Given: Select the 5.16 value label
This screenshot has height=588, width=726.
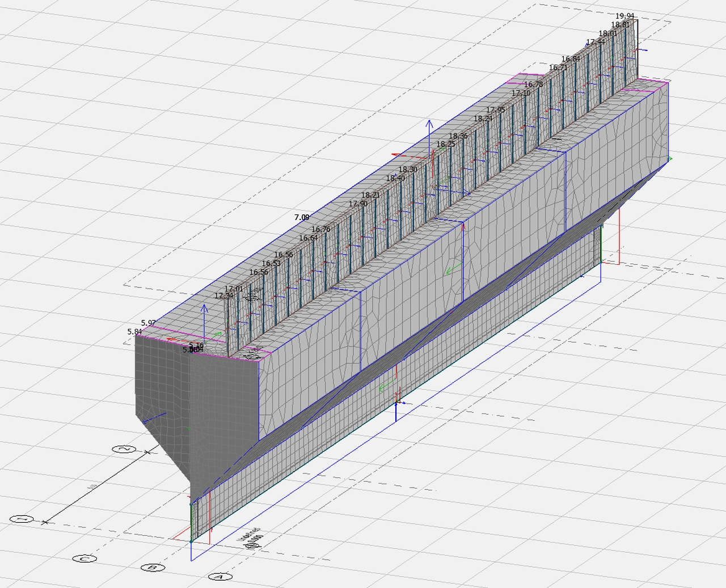Looking at the screenshot, I should (196, 345).
